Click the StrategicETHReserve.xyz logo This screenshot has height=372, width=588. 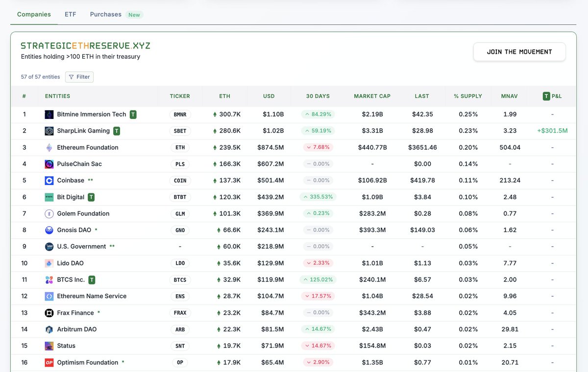click(85, 46)
